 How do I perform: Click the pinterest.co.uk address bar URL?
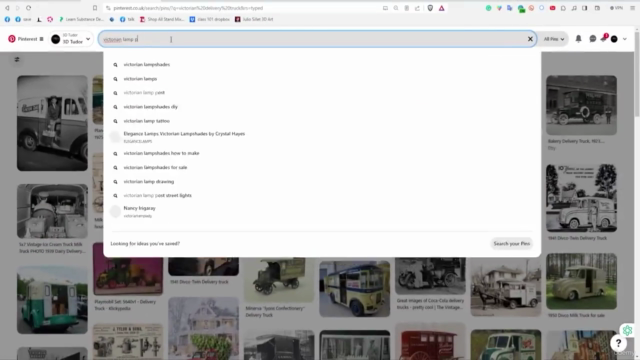point(188,8)
